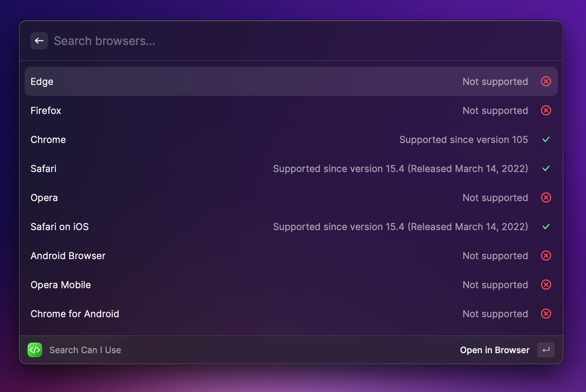The image size is (586, 392).
Task: Click the green checkmark for Safari
Action: pyautogui.click(x=546, y=168)
